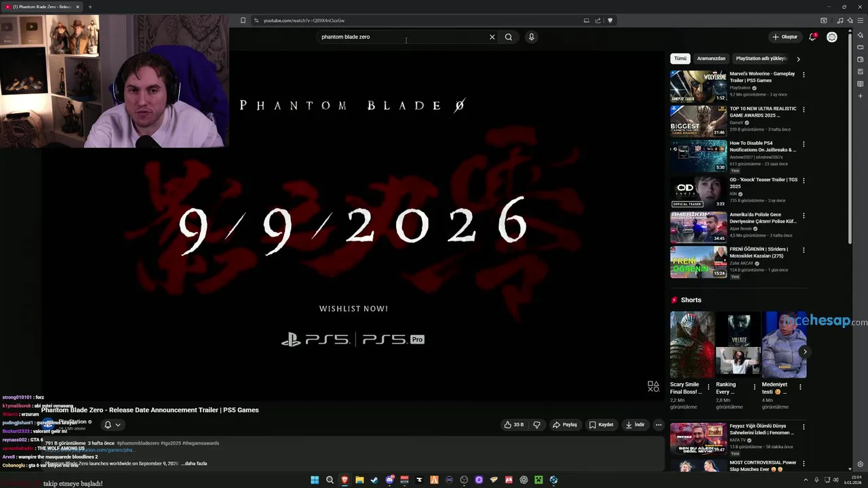Open the KAFA TV Feyyaz Yiğit thumbnail
This screenshot has height=488, width=868.
(698, 439)
